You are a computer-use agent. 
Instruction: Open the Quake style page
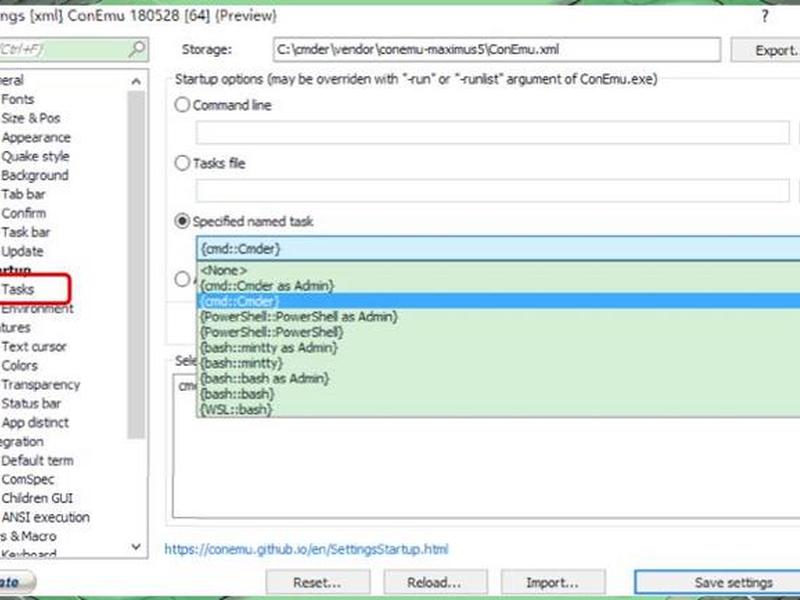tap(35, 156)
